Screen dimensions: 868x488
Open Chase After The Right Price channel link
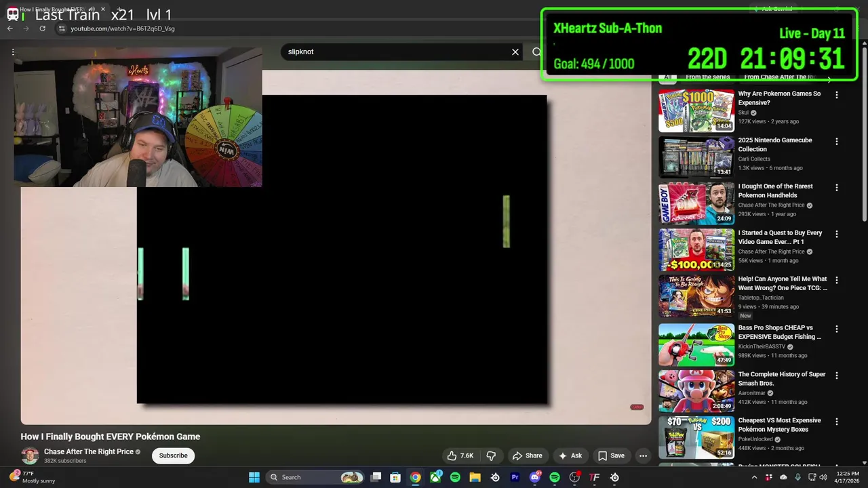89,451
